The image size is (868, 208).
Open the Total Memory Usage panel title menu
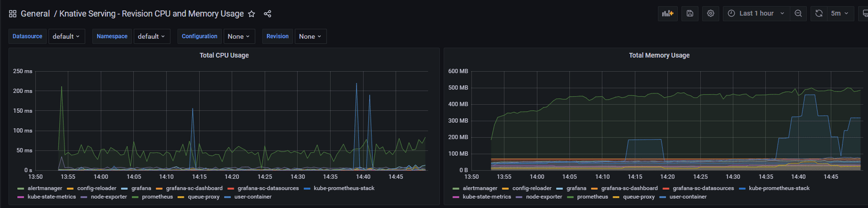pos(659,55)
